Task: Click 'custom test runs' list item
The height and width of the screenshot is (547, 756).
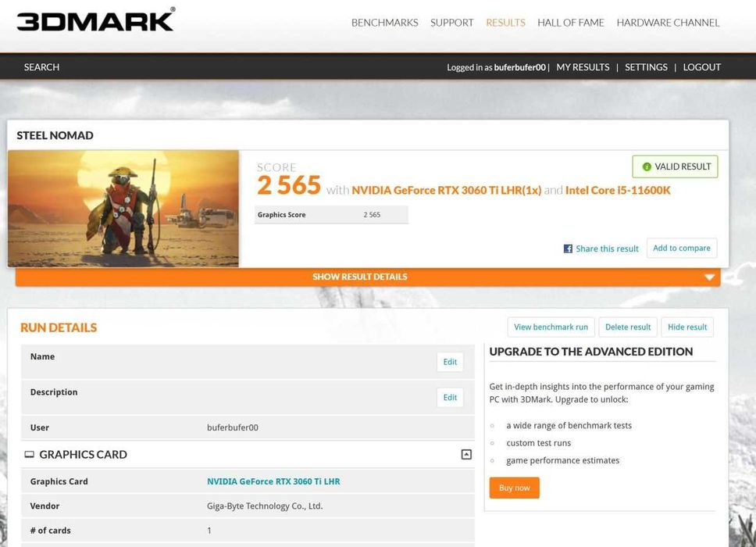Action: pos(539,443)
